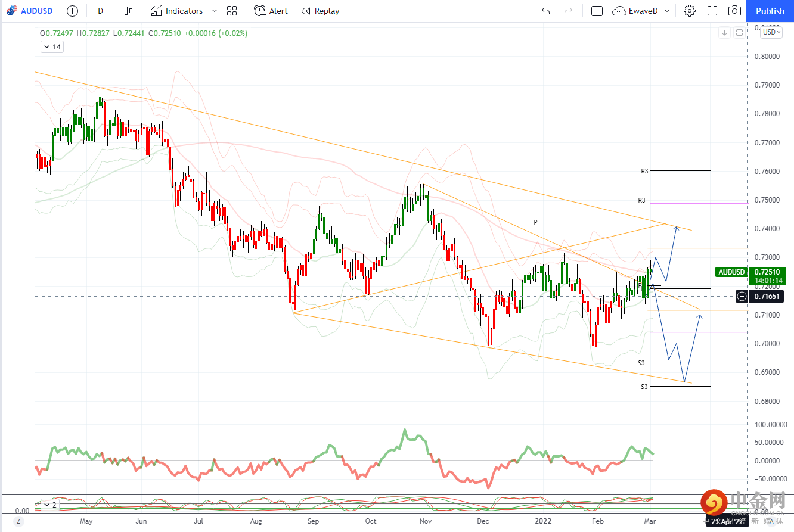This screenshot has width=794, height=532.
Task: Click the compare or add symbol plus icon
Action: click(72, 11)
